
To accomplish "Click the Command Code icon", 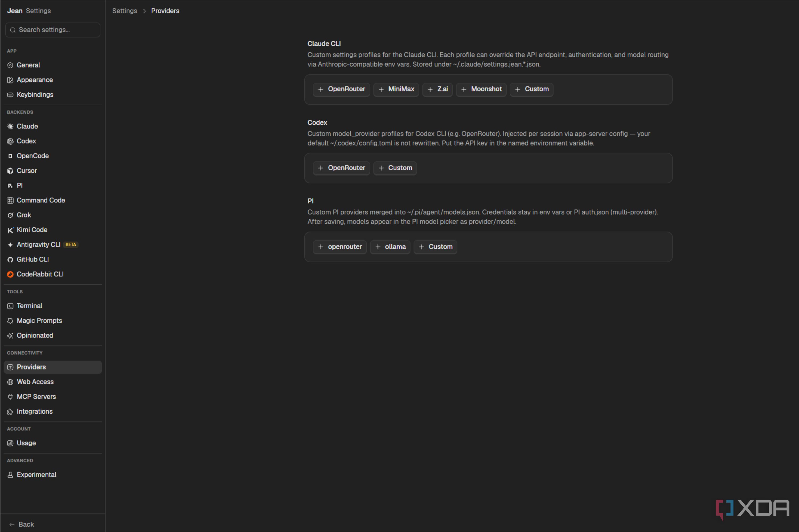I will pos(10,200).
